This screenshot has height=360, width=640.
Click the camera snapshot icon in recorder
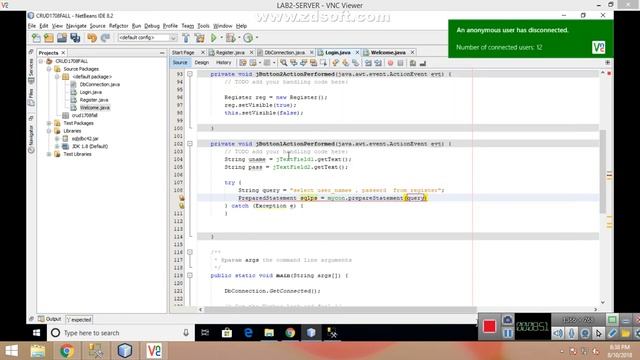click(507, 320)
